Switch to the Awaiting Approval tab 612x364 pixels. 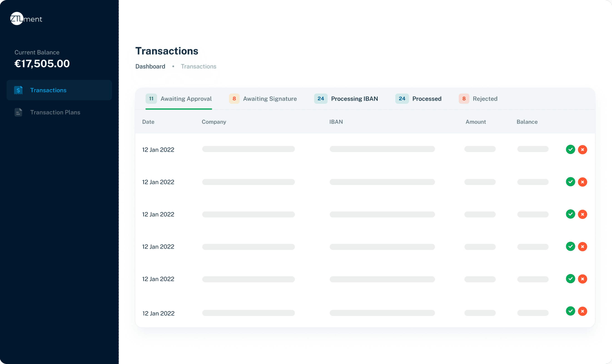(179, 99)
